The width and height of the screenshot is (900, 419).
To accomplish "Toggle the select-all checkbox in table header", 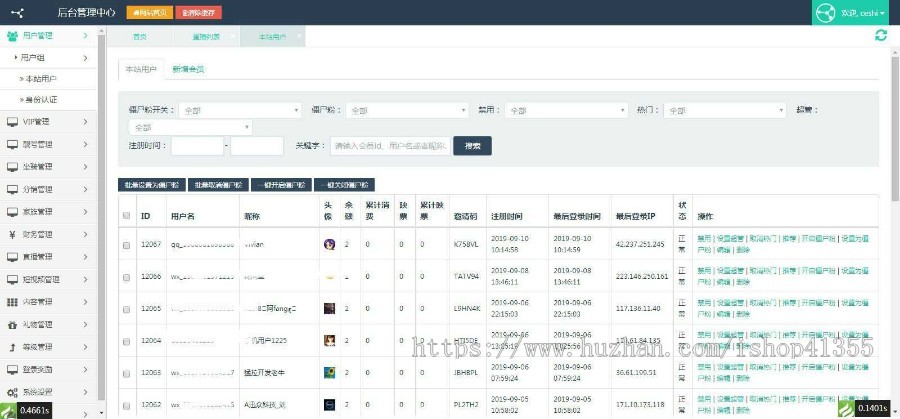I will (x=126, y=216).
